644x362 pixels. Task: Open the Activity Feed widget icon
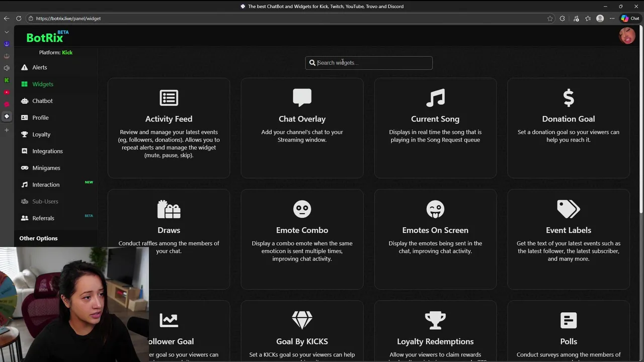(169, 98)
